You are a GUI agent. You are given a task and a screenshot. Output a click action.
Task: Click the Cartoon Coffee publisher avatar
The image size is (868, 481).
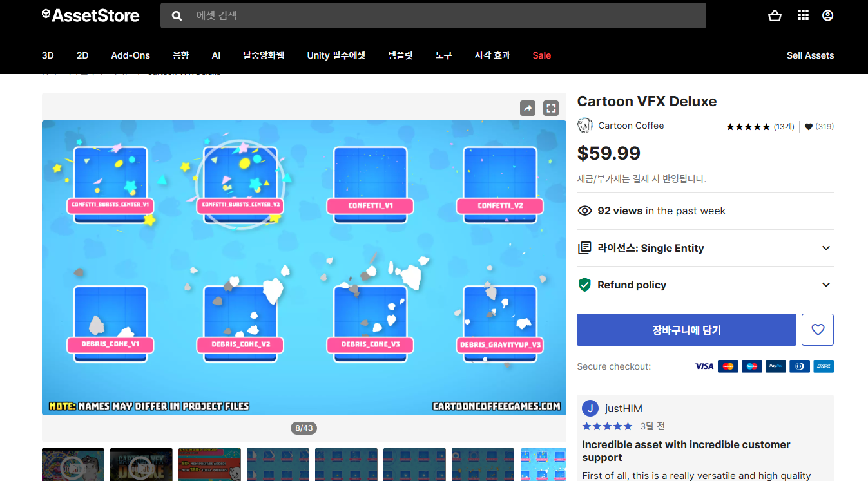point(585,126)
